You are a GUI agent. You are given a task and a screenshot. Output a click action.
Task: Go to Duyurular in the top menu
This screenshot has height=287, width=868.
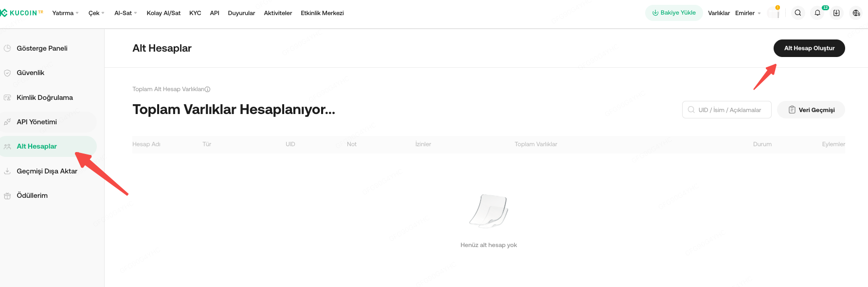point(241,13)
